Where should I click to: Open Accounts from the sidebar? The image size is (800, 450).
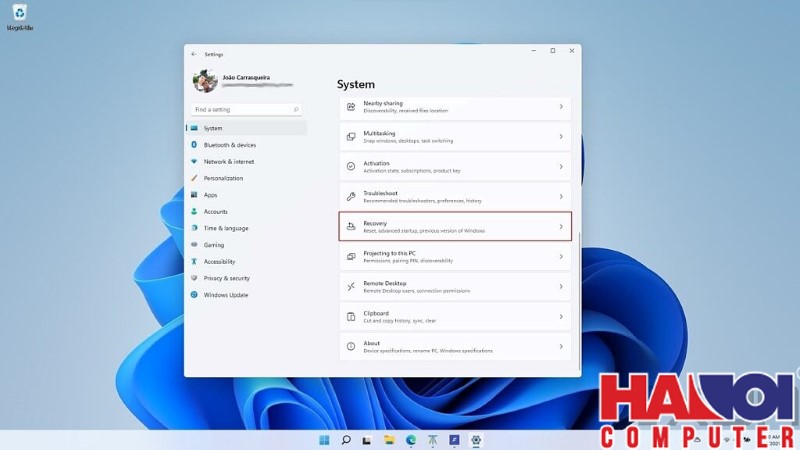click(215, 211)
